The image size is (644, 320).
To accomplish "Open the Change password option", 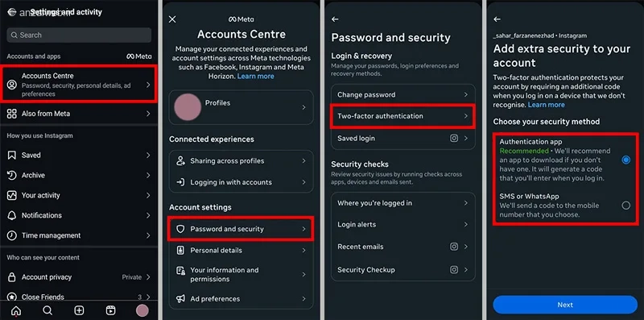I will point(403,94).
